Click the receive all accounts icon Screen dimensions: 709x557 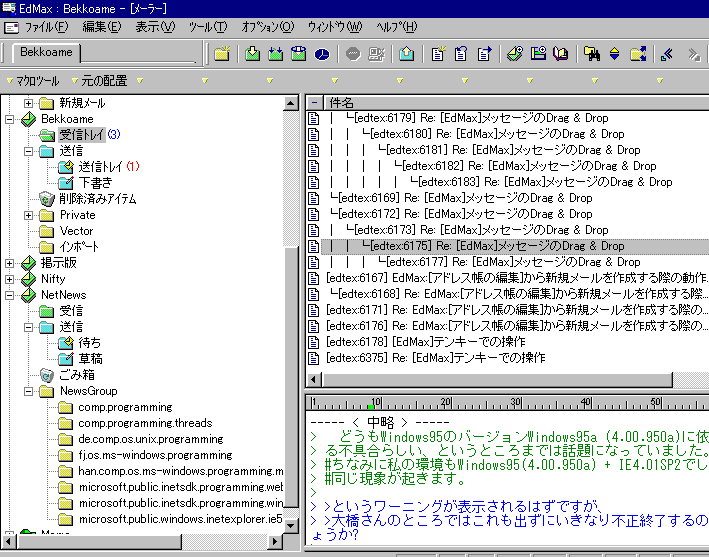(x=275, y=54)
